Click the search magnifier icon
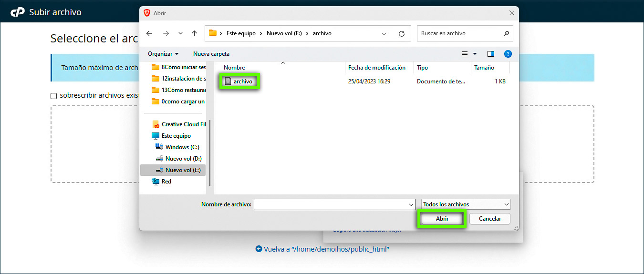The width and height of the screenshot is (644, 274). click(x=506, y=33)
